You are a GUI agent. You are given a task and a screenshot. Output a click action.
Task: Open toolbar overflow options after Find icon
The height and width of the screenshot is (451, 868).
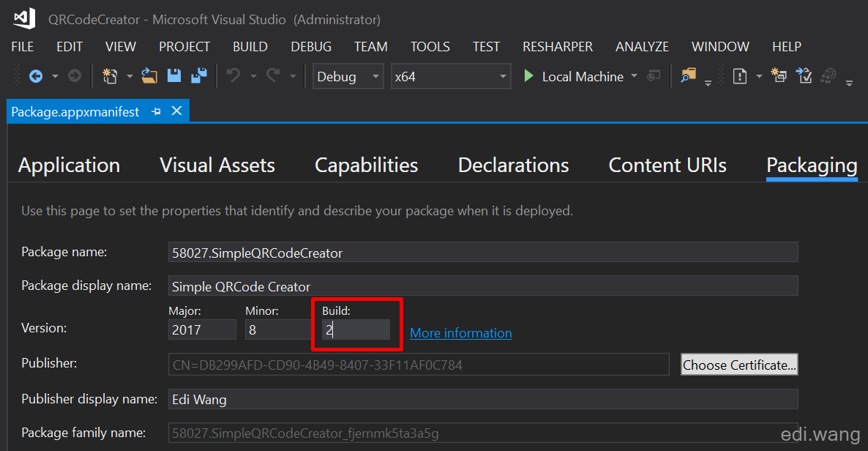click(708, 82)
